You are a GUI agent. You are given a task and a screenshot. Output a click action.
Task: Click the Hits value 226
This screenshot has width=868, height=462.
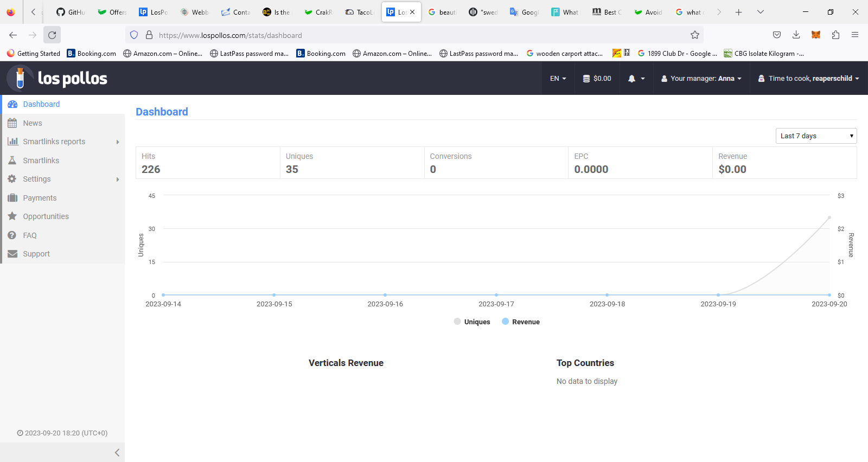click(151, 169)
